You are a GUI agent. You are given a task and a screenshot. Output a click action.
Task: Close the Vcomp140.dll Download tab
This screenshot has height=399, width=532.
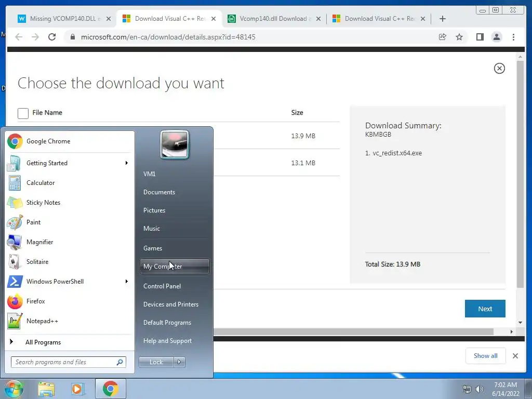[x=318, y=19]
